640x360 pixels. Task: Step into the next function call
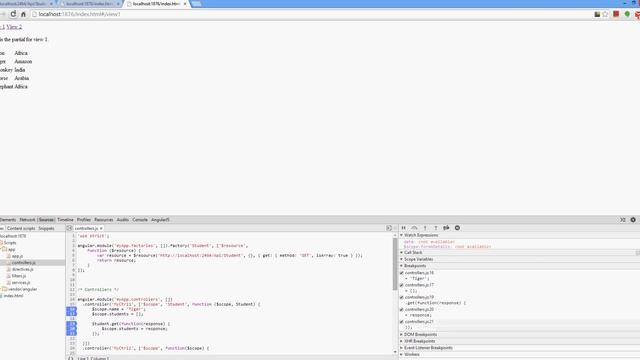point(425,228)
